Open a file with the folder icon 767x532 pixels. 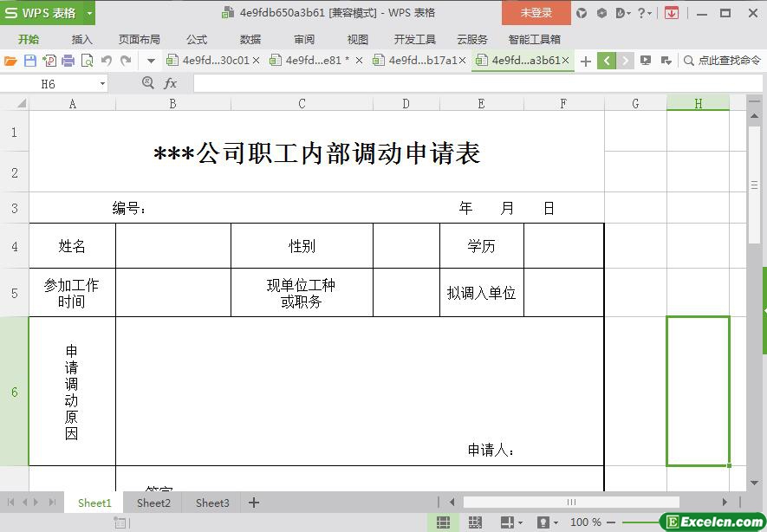point(10,61)
